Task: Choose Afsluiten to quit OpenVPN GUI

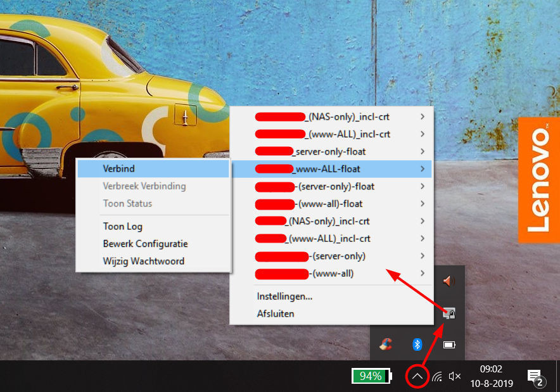Action: point(331,314)
